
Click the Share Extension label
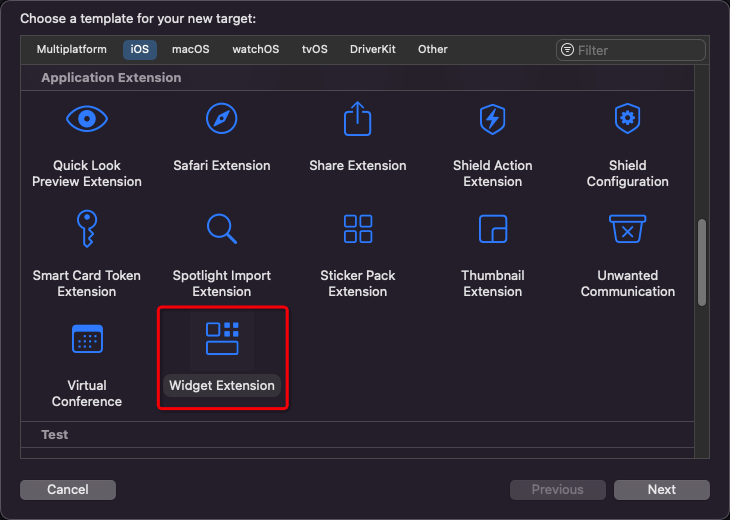[358, 166]
